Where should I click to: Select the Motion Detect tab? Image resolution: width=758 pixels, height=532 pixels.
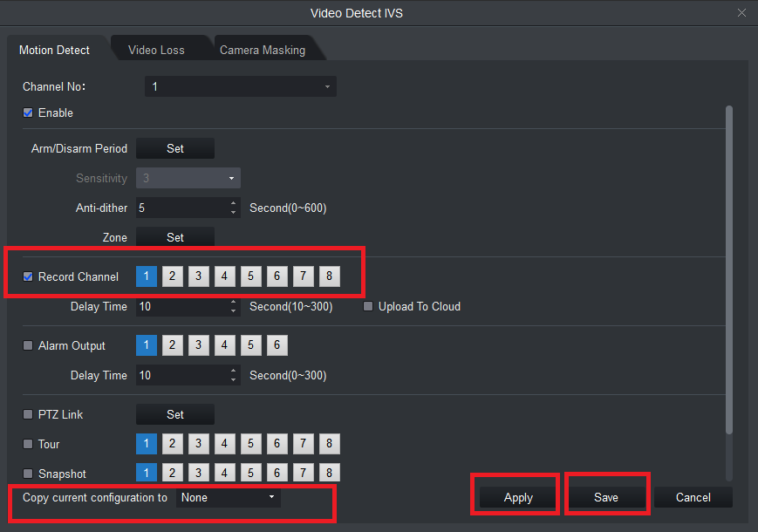[x=55, y=50]
